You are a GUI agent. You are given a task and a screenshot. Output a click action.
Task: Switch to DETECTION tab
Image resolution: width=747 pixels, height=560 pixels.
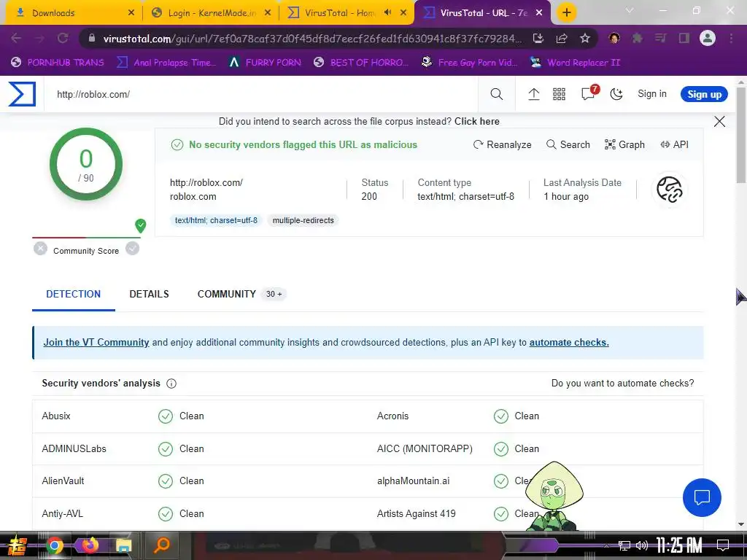tap(74, 295)
